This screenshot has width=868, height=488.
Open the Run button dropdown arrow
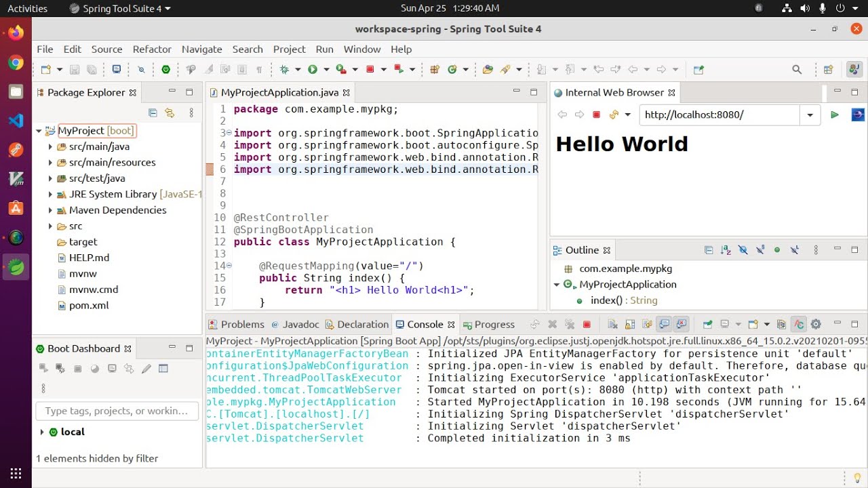pos(326,69)
